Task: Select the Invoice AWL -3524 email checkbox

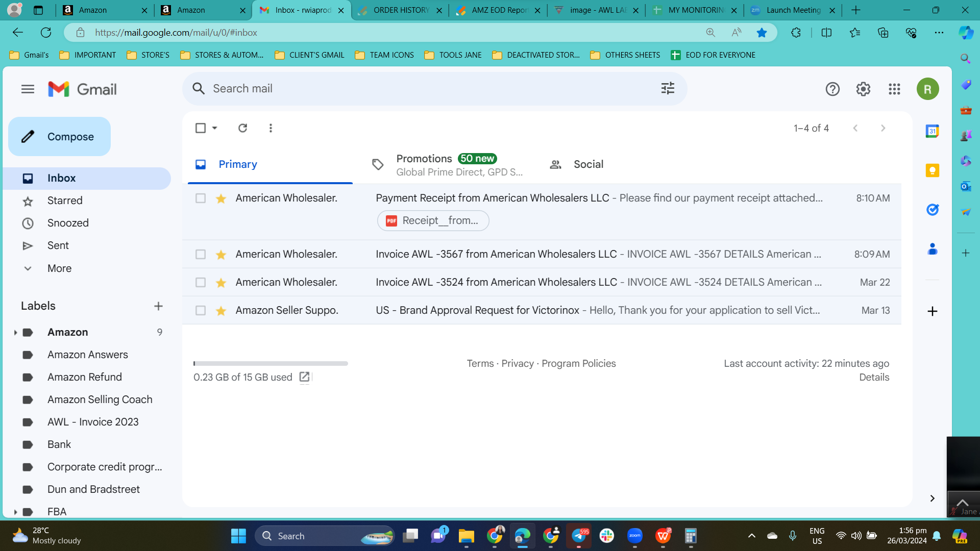Action: pyautogui.click(x=201, y=283)
